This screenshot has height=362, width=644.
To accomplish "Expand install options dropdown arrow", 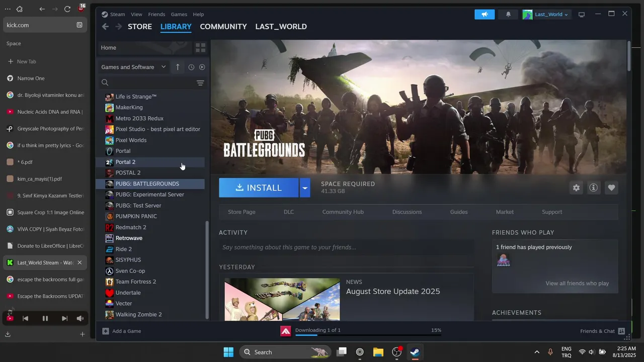I will [x=305, y=188].
